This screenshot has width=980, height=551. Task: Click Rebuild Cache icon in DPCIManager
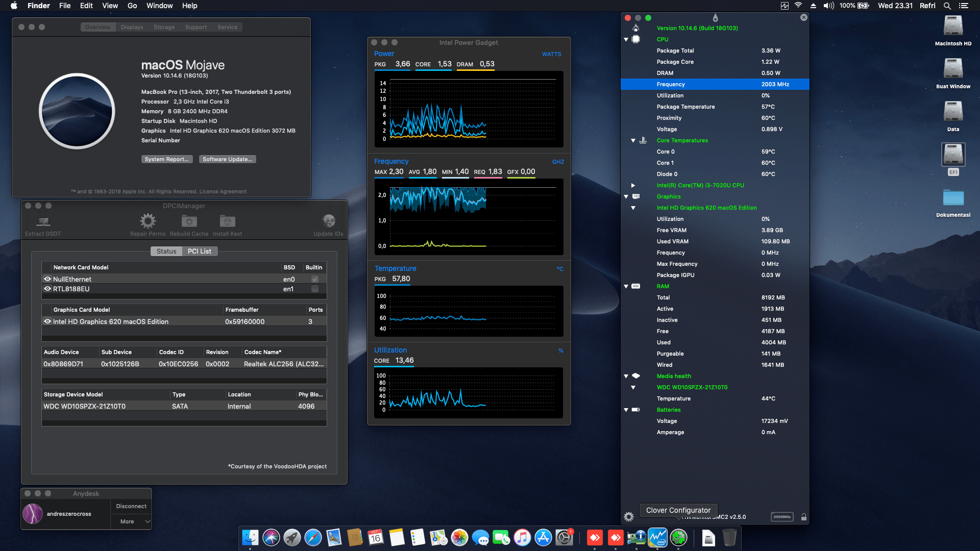tap(189, 221)
